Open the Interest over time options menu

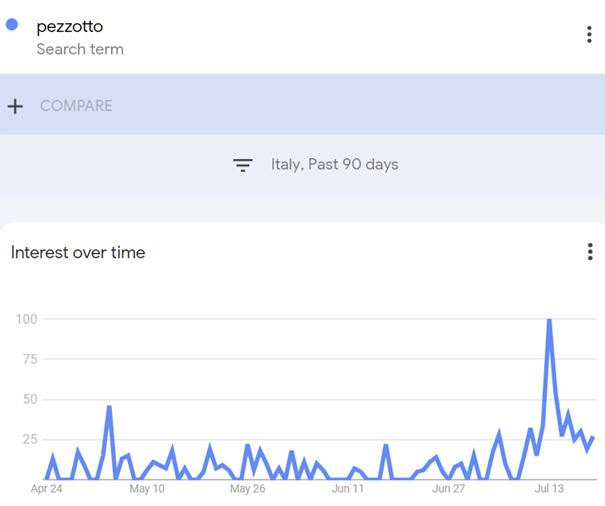590,252
